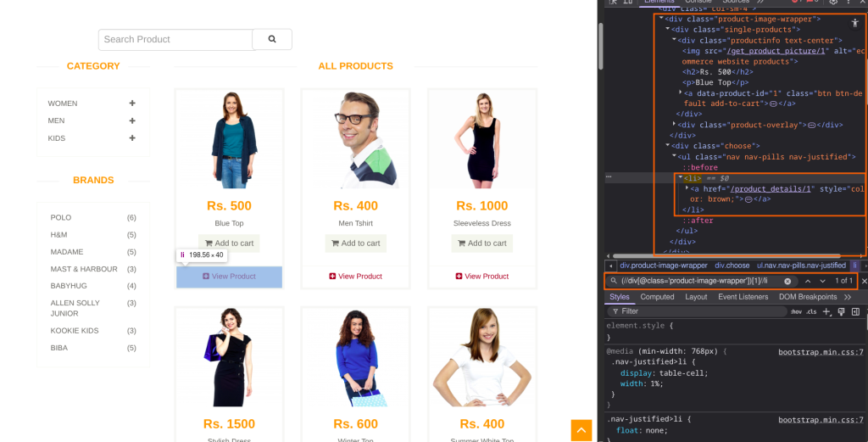The image size is (868, 442).
Task: Open the Event Listeners tab
Action: (x=743, y=297)
